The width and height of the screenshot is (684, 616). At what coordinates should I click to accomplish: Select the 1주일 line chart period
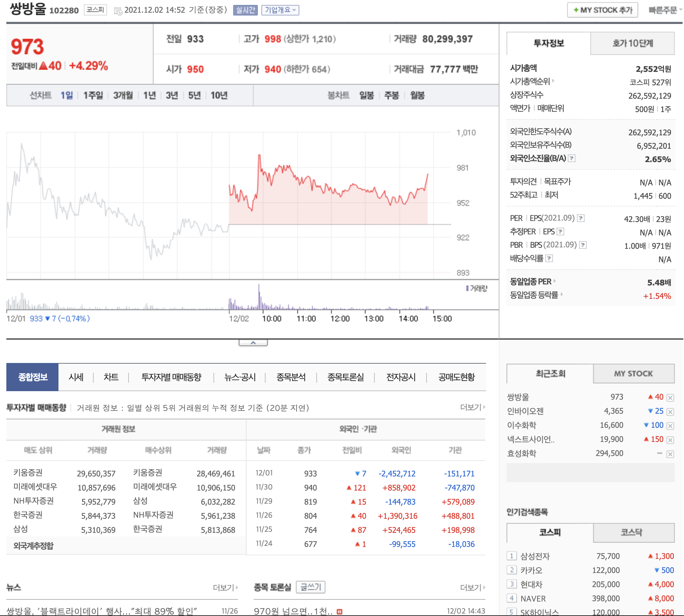93,95
